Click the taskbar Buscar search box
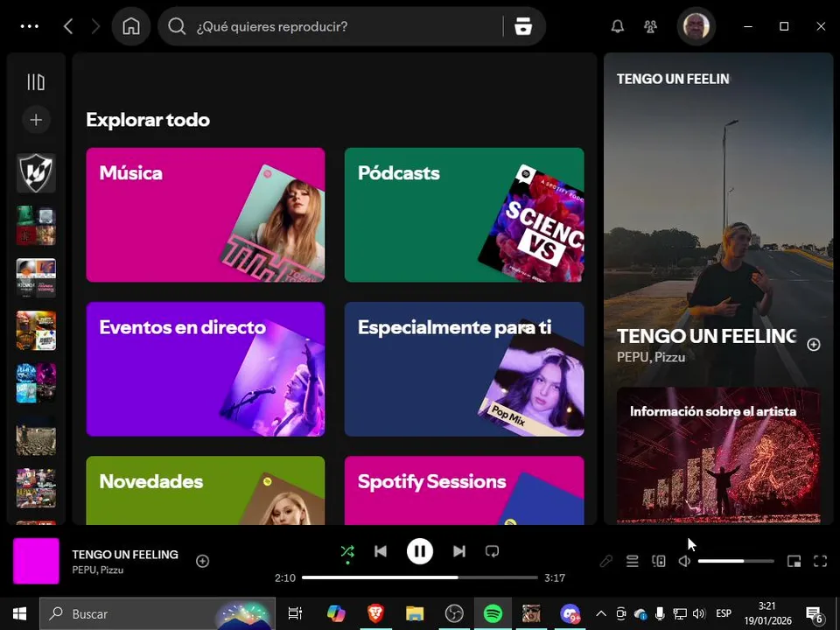The width and height of the screenshot is (840, 630). tap(157, 614)
